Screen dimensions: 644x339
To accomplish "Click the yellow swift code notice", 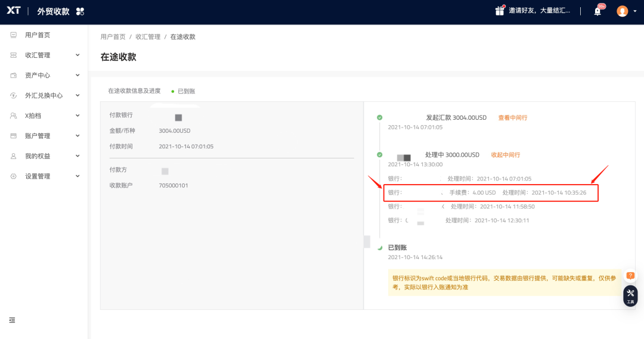I will [504, 283].
